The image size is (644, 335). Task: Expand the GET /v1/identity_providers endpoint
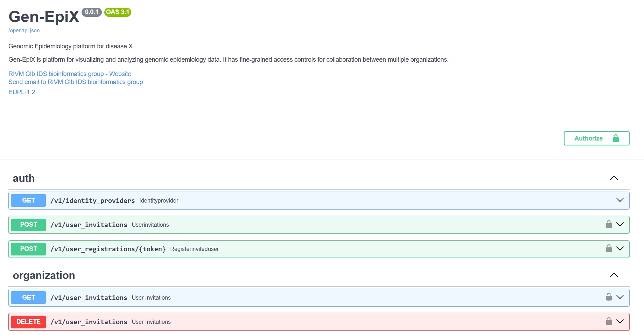point(620,200)
